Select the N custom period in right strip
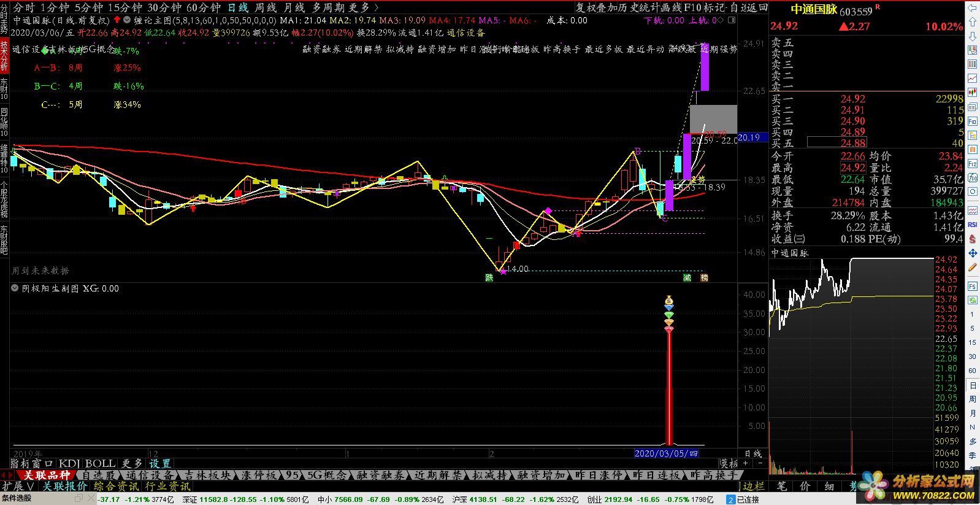The image size is (980, 505). click(x=972, y=427)
